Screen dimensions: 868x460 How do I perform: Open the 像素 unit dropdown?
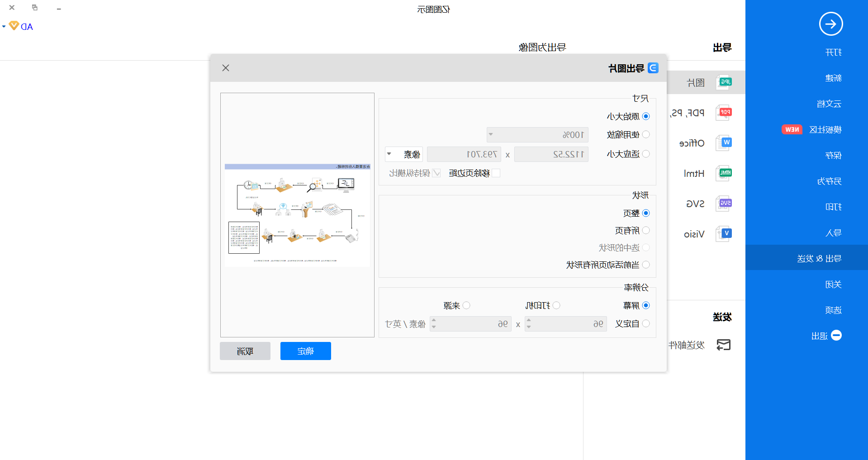click(x=404, y=154)
